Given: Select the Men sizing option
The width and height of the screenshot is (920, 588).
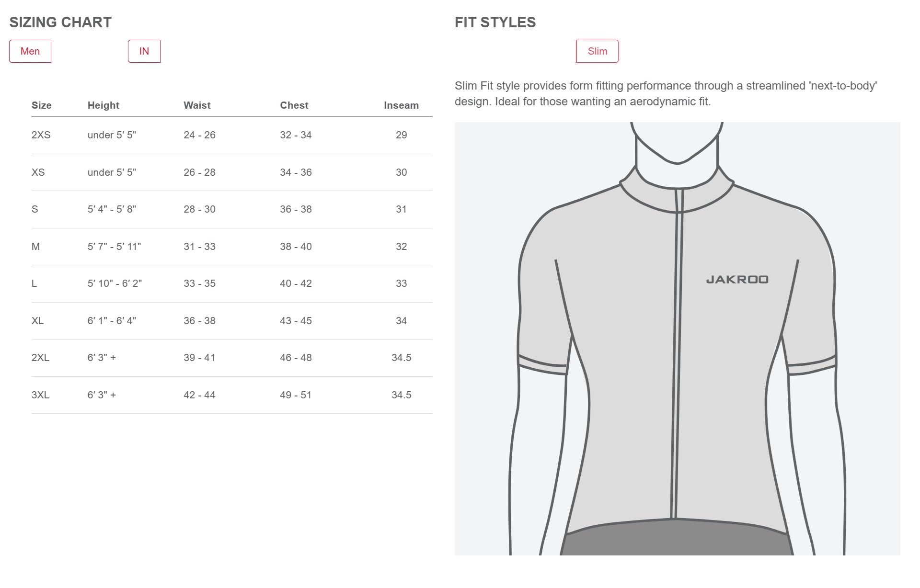Looking at the screenshot, I should click(x=30, y=51).
